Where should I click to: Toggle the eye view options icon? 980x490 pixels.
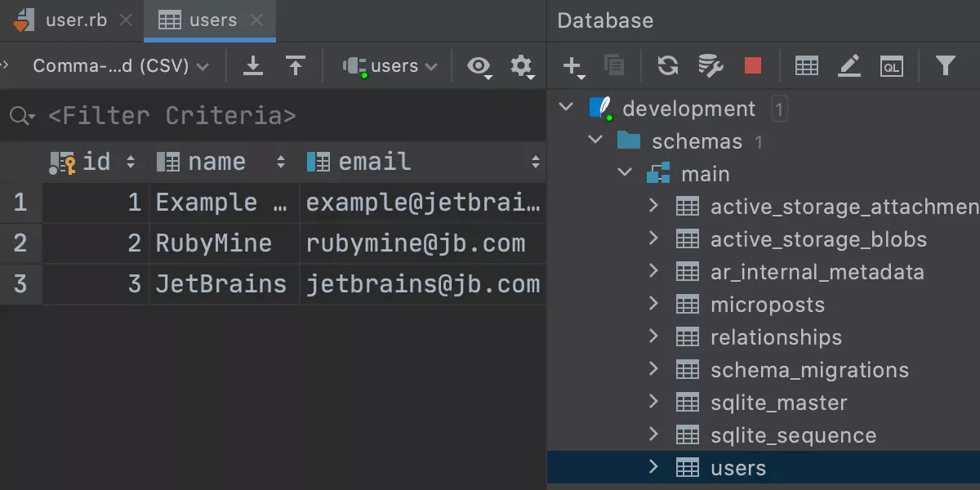tap(479, 66)
